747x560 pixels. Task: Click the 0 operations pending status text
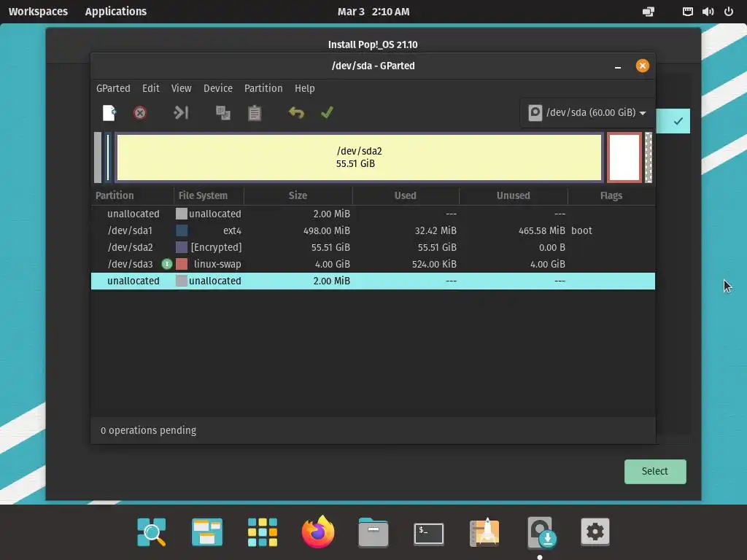tap(148, 430)
